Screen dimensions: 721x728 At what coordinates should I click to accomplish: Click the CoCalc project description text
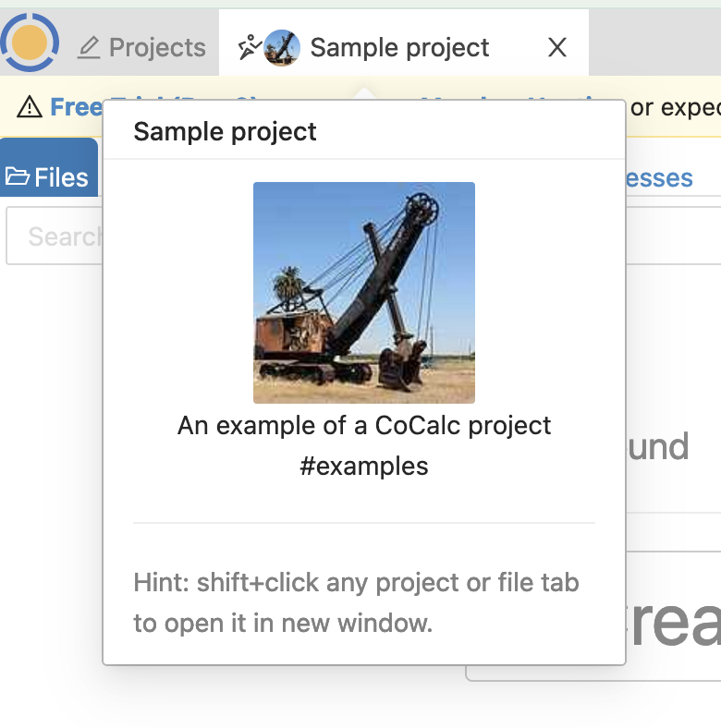364,426
